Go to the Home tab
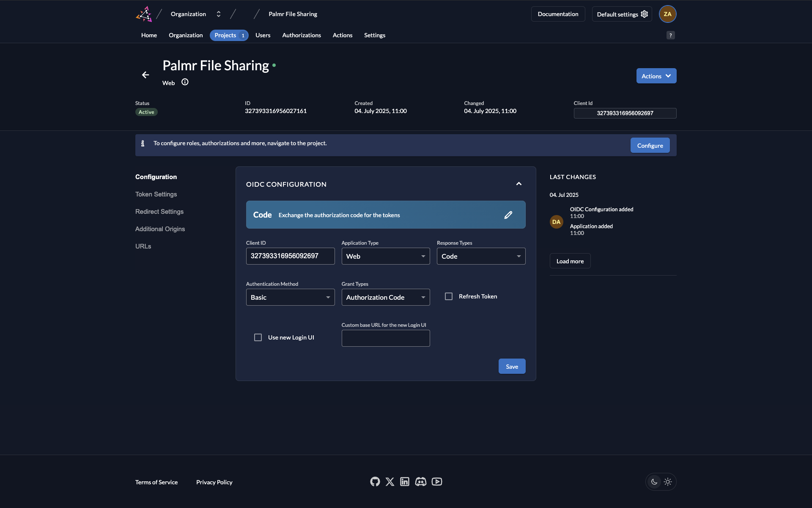Image resolution: width=812 pixels, height=508 pixels. coord(149,35)
